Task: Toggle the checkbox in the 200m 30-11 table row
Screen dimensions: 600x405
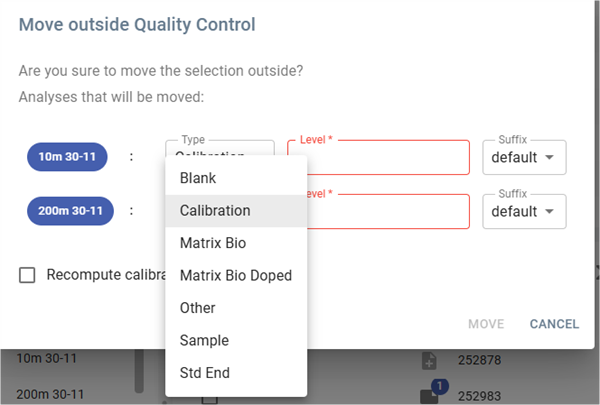Action: [210, 398]
